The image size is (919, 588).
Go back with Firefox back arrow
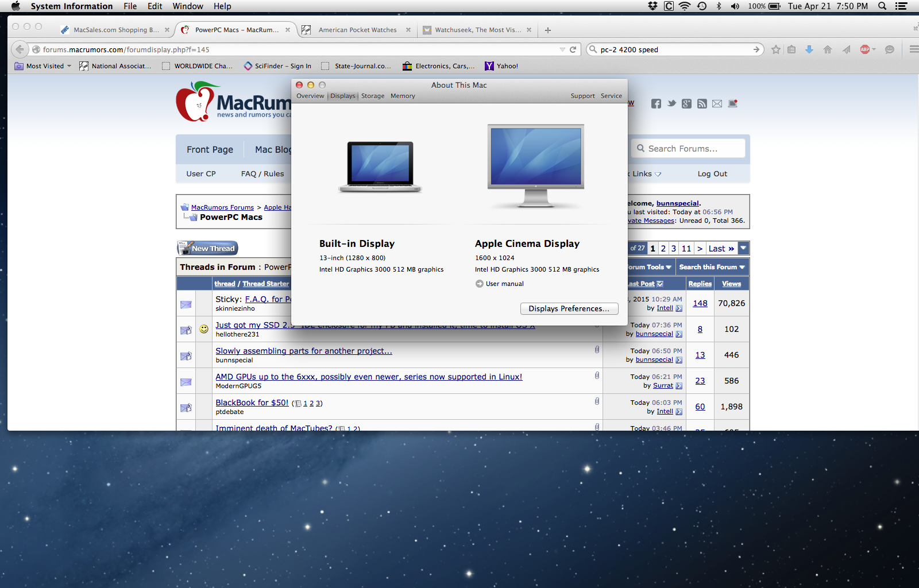point(20,49)
